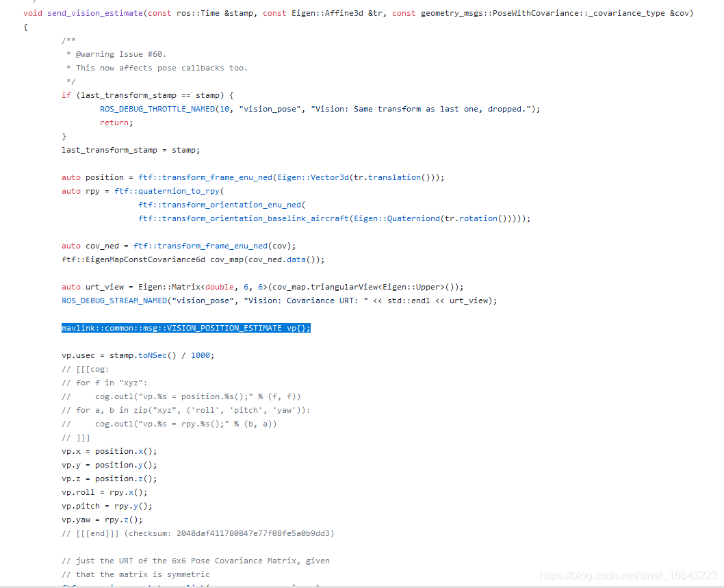Click 'vp.x = position.x();'
The height and width of the screenshot is (588, 724).
coord(109,451)
